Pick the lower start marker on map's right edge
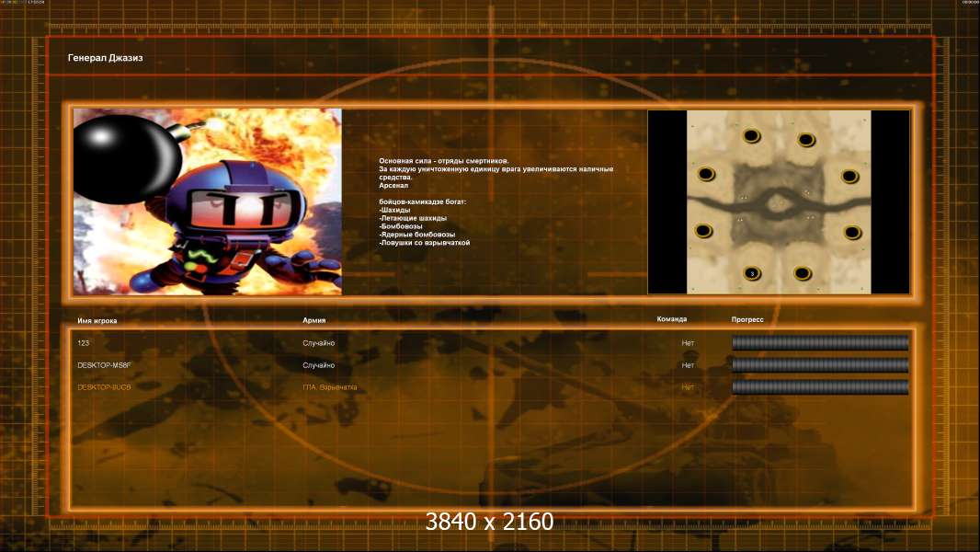 pos(852,233)
